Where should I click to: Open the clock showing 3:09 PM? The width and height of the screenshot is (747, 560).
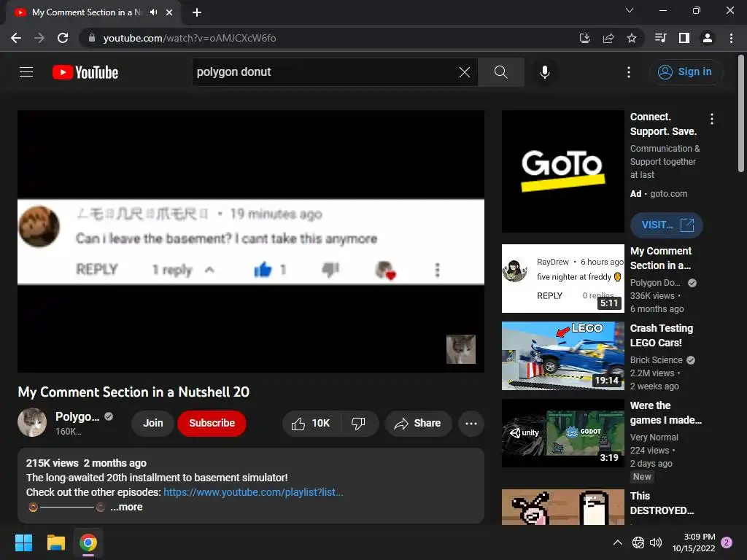(x=694, y=542)
